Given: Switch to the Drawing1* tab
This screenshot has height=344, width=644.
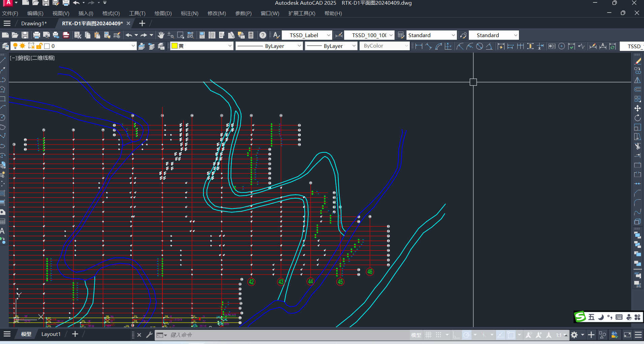Looking at the screenshot, I should click(x=34, y=23).
